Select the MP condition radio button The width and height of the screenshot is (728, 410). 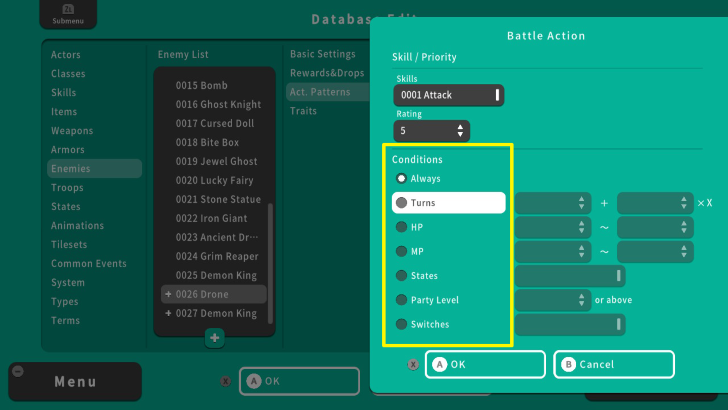click(402, 251)
